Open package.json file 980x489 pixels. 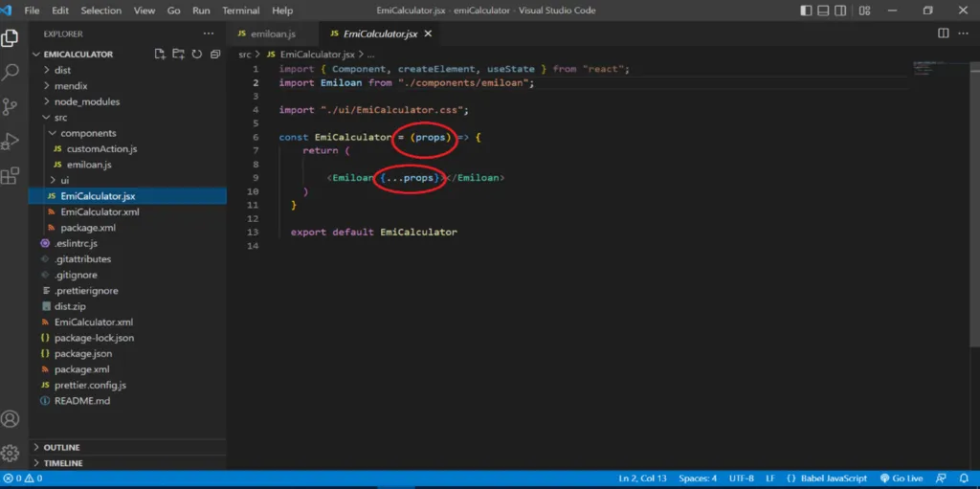(83, 353)
